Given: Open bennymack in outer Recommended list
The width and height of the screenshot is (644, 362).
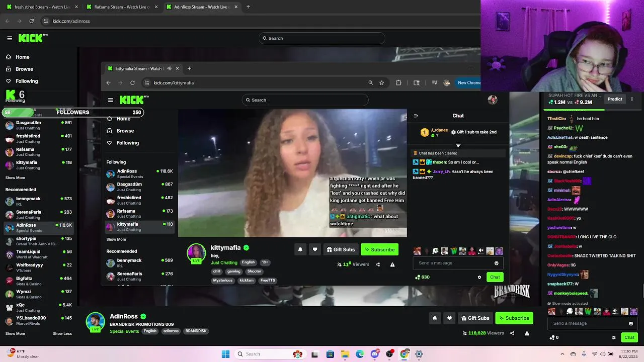Looking at the screenshot, I should tap(39, 201).
